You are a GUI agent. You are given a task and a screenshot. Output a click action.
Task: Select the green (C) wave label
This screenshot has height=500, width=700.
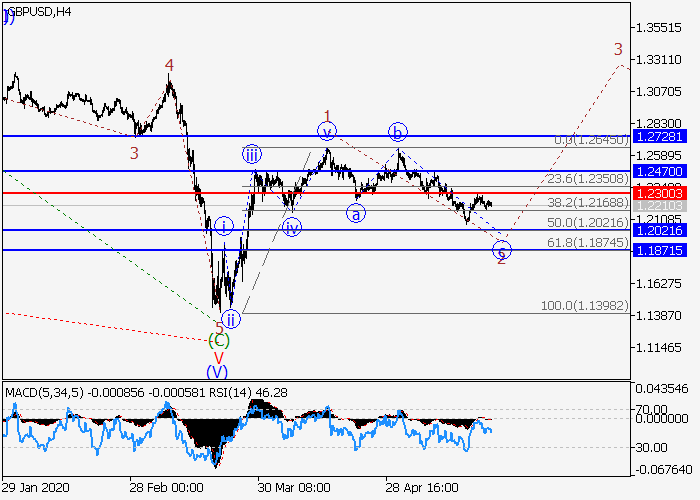219,340
